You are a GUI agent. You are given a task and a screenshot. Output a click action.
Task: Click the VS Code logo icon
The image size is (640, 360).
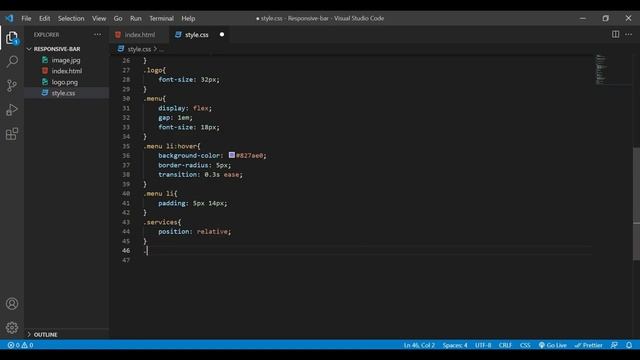click(9, 18)
